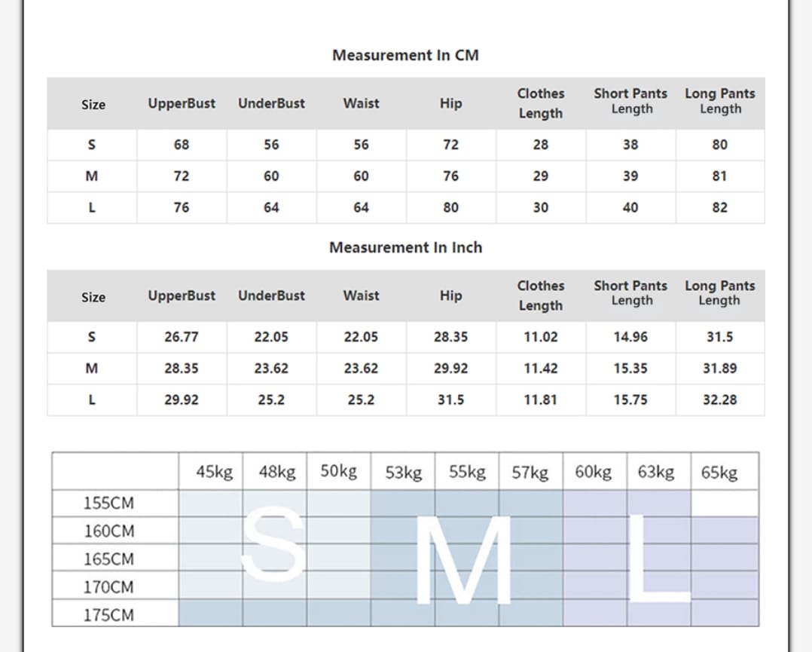Click the 32.28 Long Pants inch value
812x652 pixels.
click(x=719, y=400)
